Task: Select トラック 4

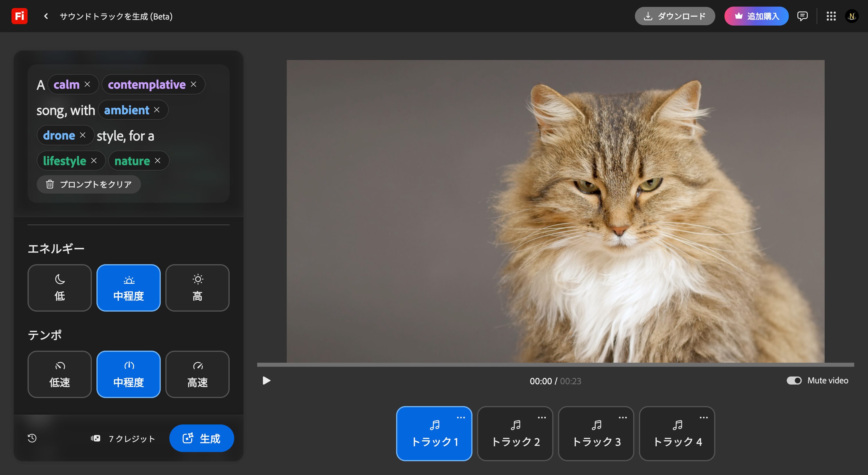Action: coord(677,434)
